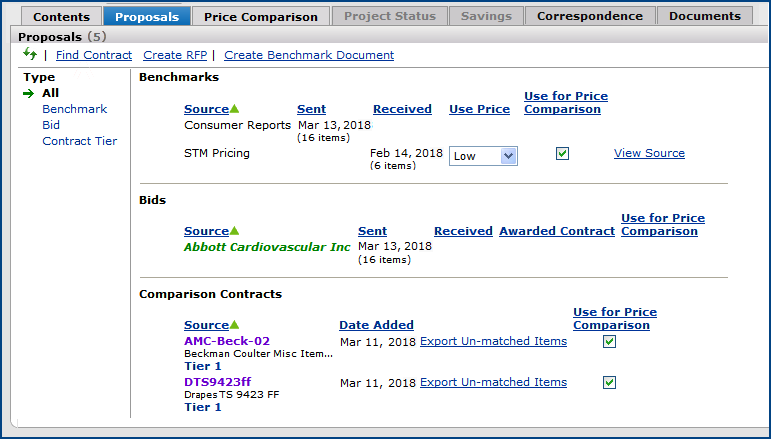Filter proposals by Benchmark type
This screenshot has width=771, height=439.
click(74, 109)
